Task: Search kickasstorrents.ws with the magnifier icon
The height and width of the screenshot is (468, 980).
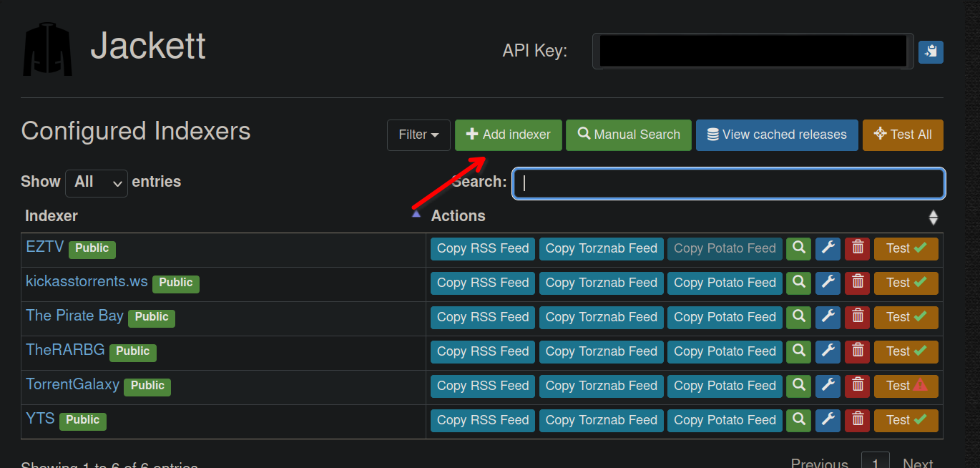Action: (x=799, y=283)
